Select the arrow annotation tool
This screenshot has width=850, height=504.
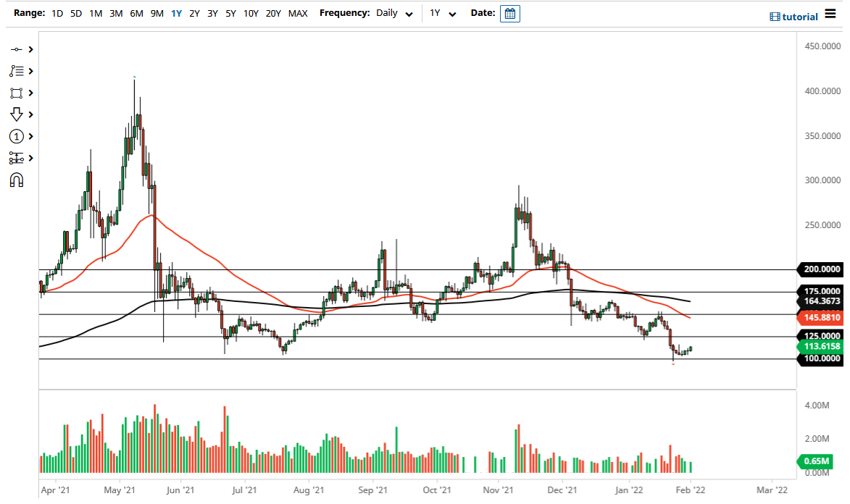(x=17, y=114)
